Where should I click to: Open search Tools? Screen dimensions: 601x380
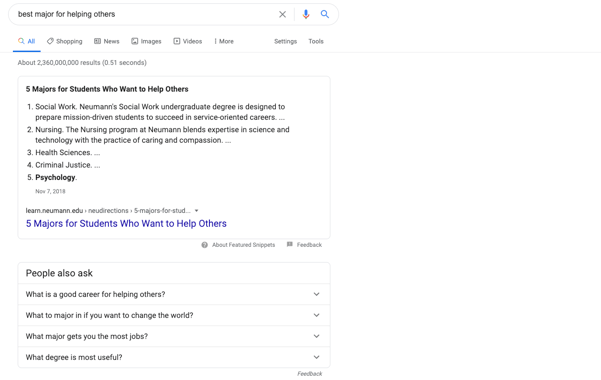point(316,41)
